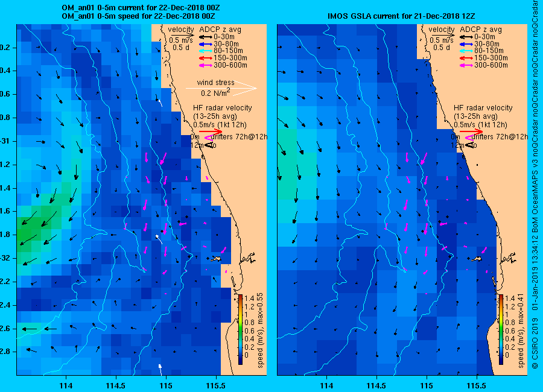This screenshot has height=392, width=543.
Task: Click the 'IMOS GSLA current' title
Action: coord(401,16)
